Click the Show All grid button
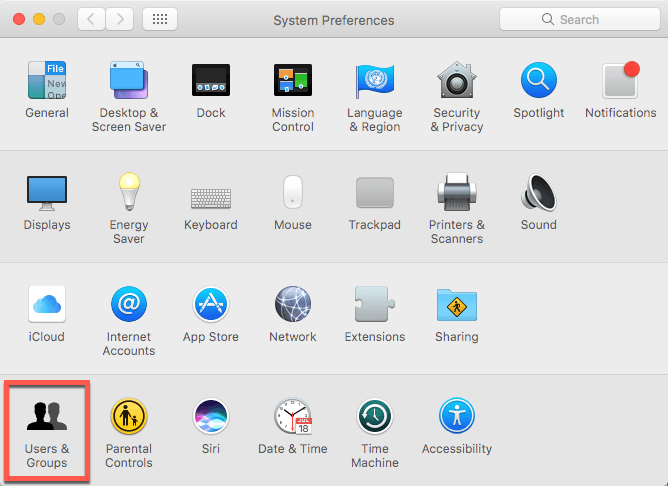Viewport: 668px width, 486px height. click(161, 19)
